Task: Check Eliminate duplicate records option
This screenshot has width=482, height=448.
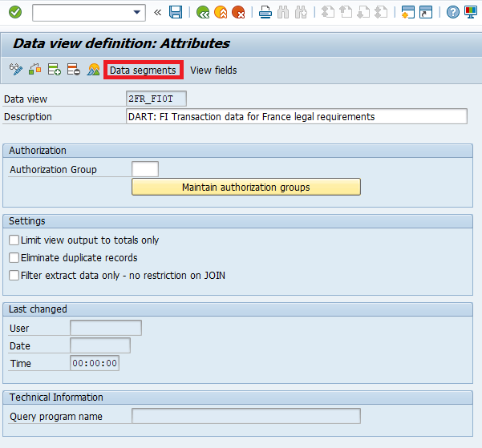Action: pyautogui.click(x=14, y=258)
